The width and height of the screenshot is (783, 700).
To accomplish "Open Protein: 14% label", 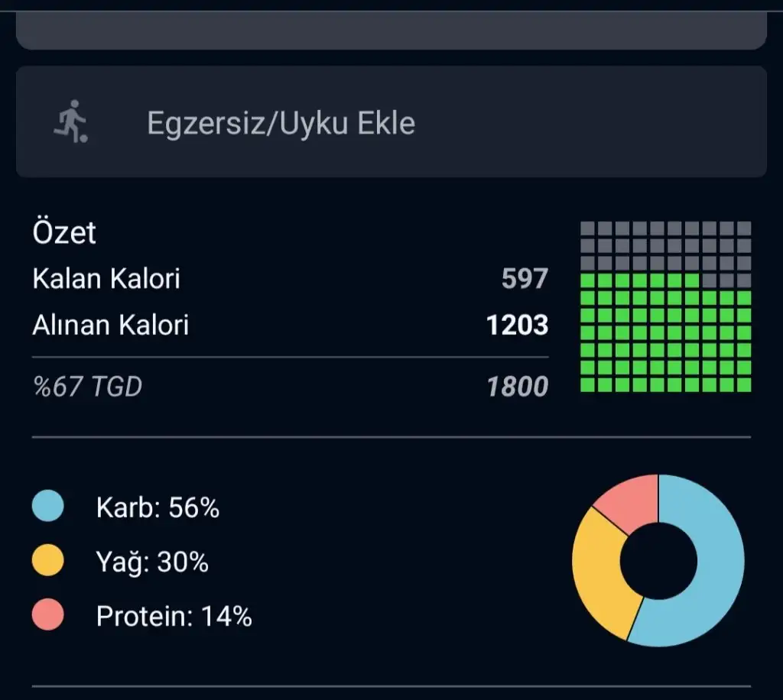I will [174, 616].
